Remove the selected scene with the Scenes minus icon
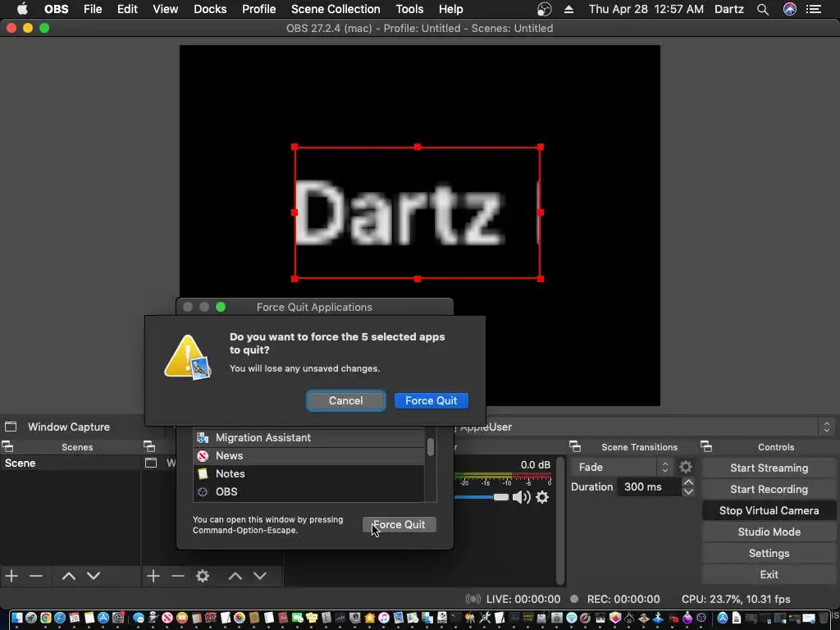 (x=36, y=576)
